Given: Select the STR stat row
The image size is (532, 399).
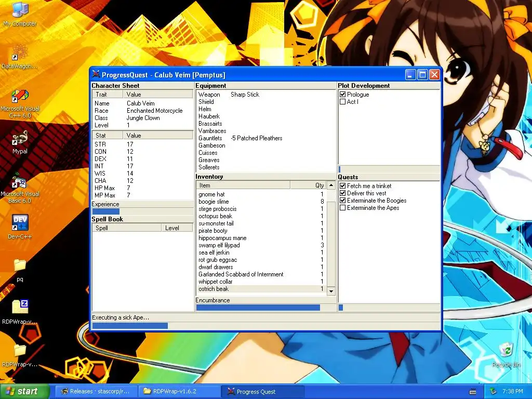Looking at the screenshot, I should coord(142,144).
